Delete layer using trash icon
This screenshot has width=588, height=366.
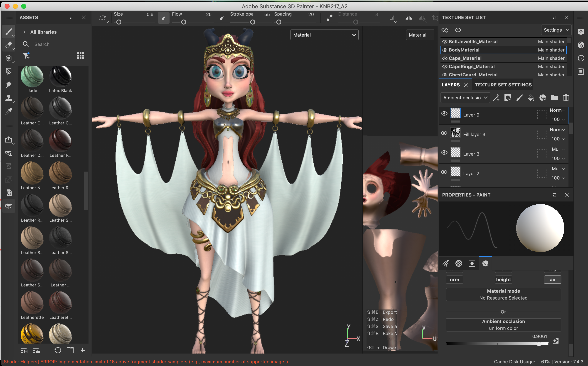[x=566, y=98]
